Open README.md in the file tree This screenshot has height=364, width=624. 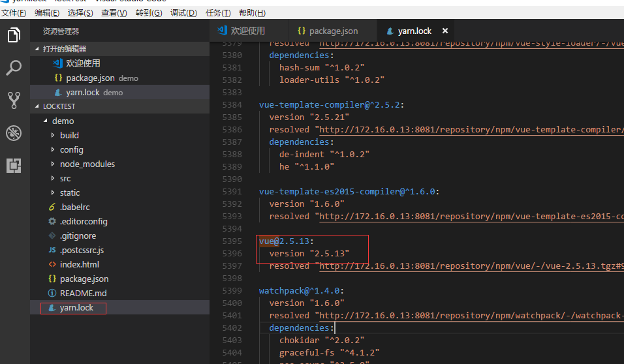[120, 293]
